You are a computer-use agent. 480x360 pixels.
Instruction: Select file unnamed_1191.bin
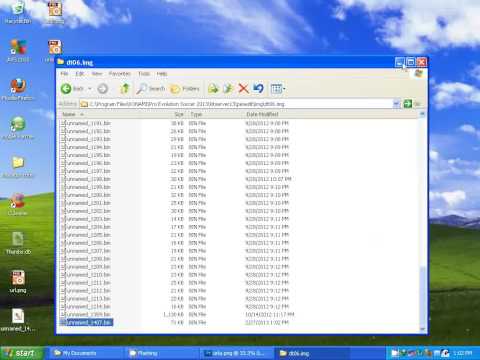(86, 123)
